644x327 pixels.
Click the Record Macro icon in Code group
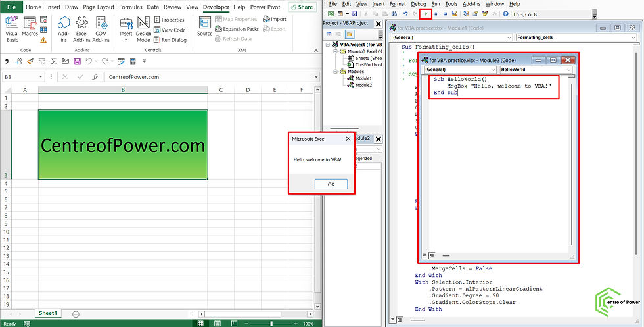click(x=43, y=20)
